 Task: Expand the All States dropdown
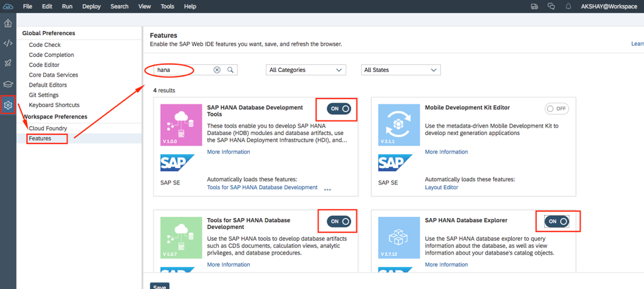[400, 70]
